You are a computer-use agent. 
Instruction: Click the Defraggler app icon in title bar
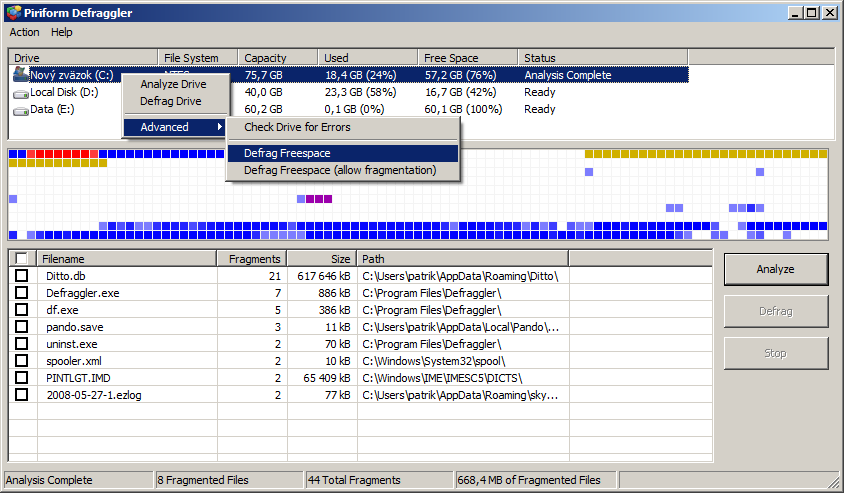(12, 13)
